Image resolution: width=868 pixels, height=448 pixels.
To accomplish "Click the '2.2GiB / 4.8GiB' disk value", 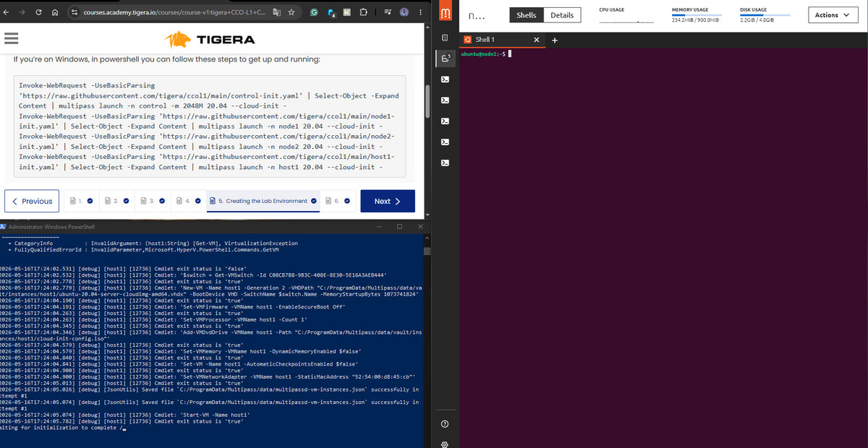I will (757, 20).
